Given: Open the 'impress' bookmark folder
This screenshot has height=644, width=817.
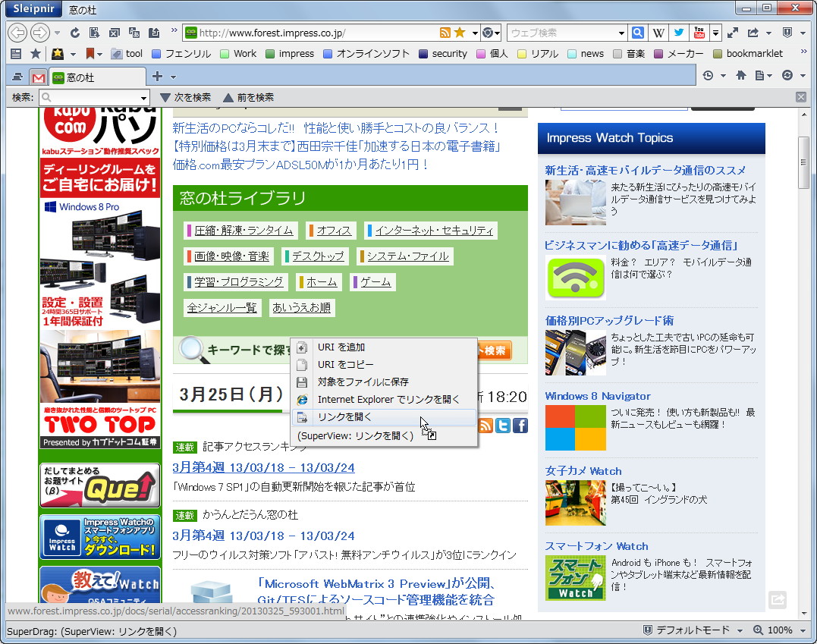Looking at the screenshot, I should (x=290, y=54).
